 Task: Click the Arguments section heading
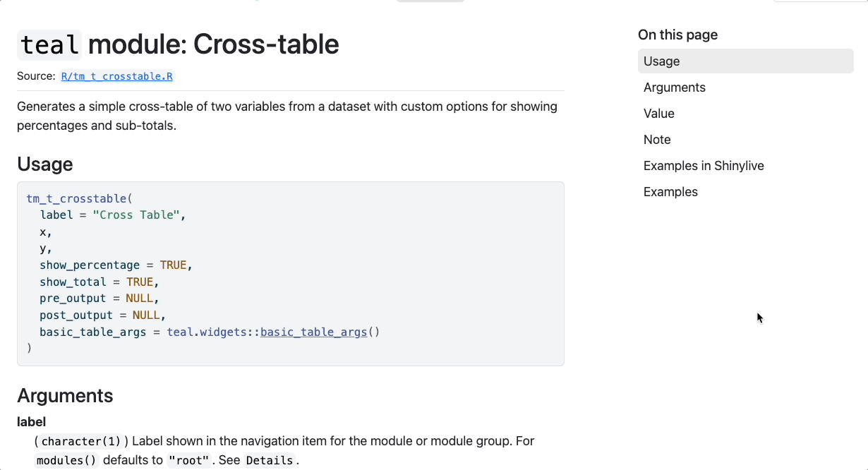coord(65,396)
